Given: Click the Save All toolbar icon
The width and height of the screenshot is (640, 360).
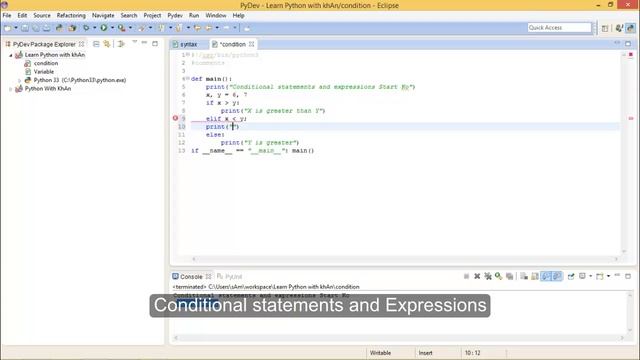Looking at the screenshot, I should tap(36, 28).
